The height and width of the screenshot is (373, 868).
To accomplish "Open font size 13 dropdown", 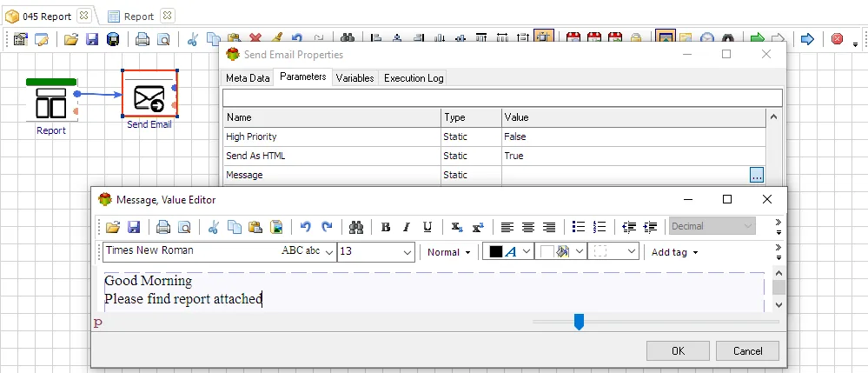I will coord(408,252).
